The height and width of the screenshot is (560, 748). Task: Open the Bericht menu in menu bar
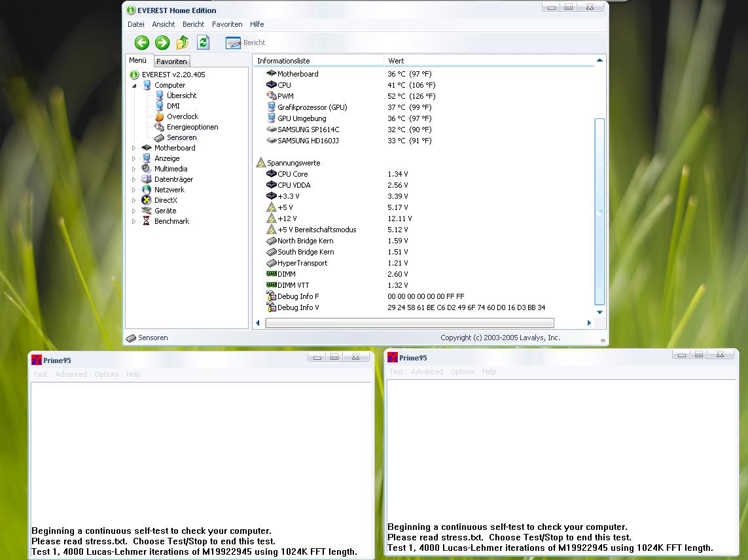(193, 24)
